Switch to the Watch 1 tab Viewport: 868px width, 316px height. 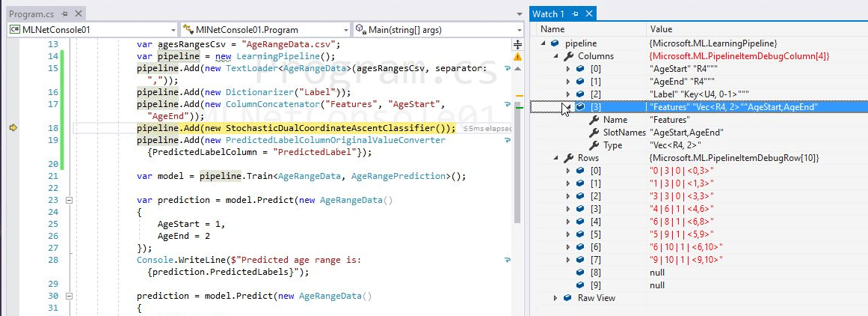548,14
